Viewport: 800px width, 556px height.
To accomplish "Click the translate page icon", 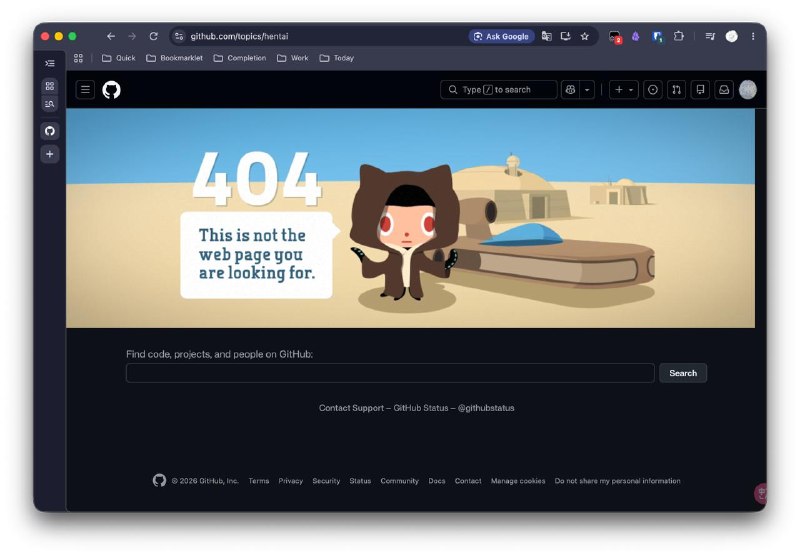I will pos(546,36).
